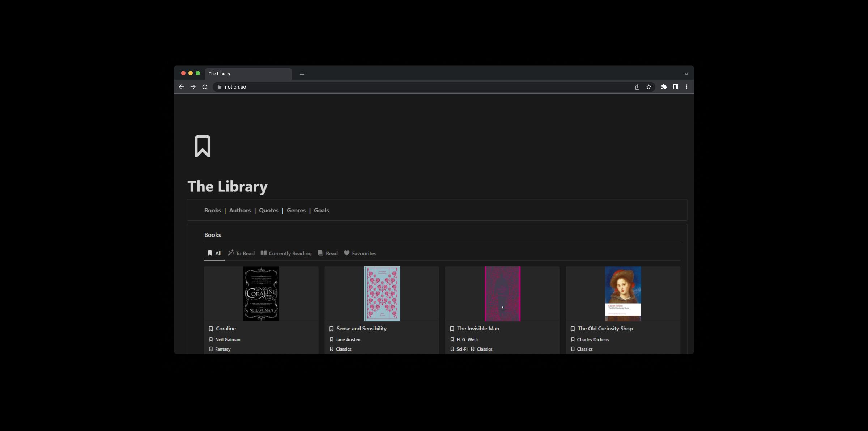Switch to the Read tab
Screen dimensions: 868x431
coord(328,253)
